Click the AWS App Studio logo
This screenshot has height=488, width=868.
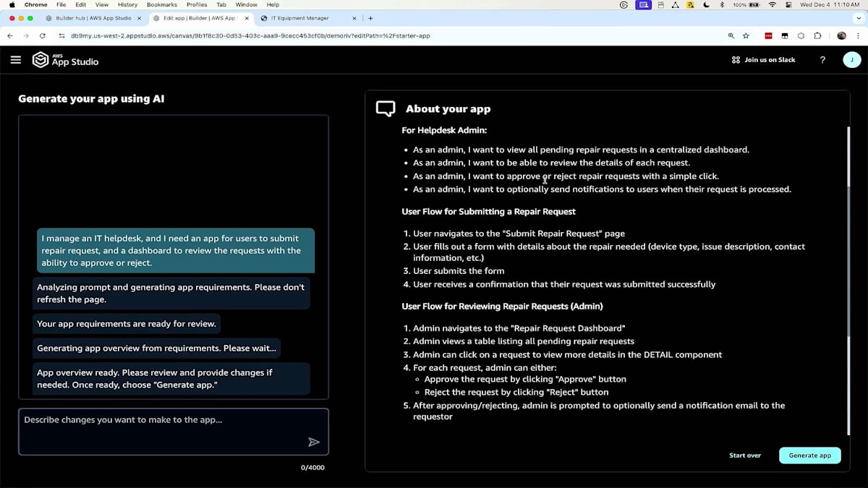65,60
